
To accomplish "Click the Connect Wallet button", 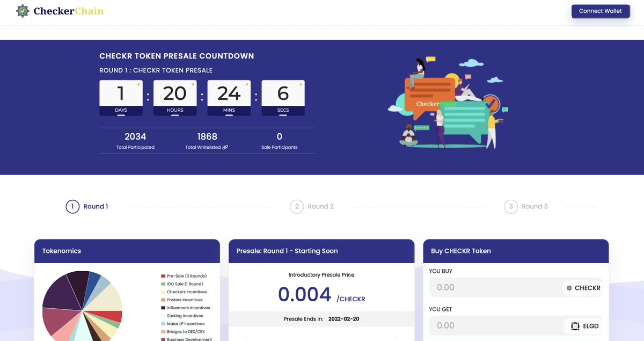I will pos(600,11).
